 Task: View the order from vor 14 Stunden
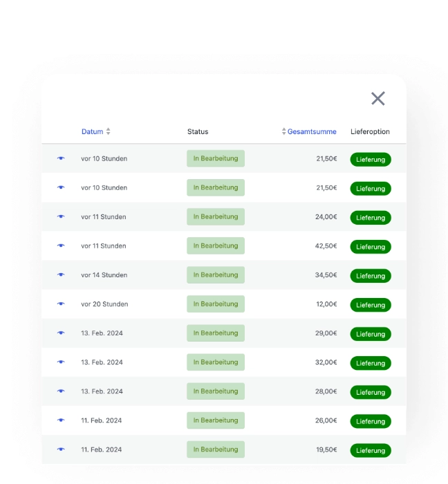[x=61, y=274]
